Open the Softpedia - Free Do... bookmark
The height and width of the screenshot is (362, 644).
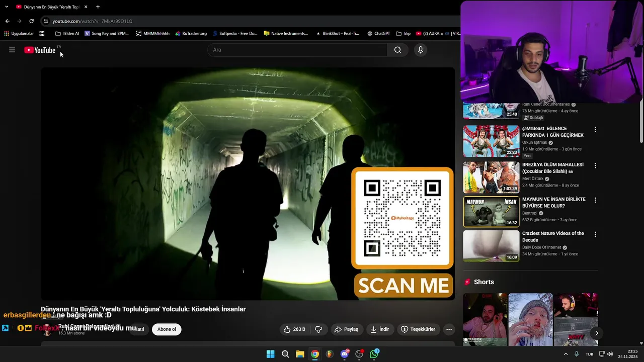point(235,34)
